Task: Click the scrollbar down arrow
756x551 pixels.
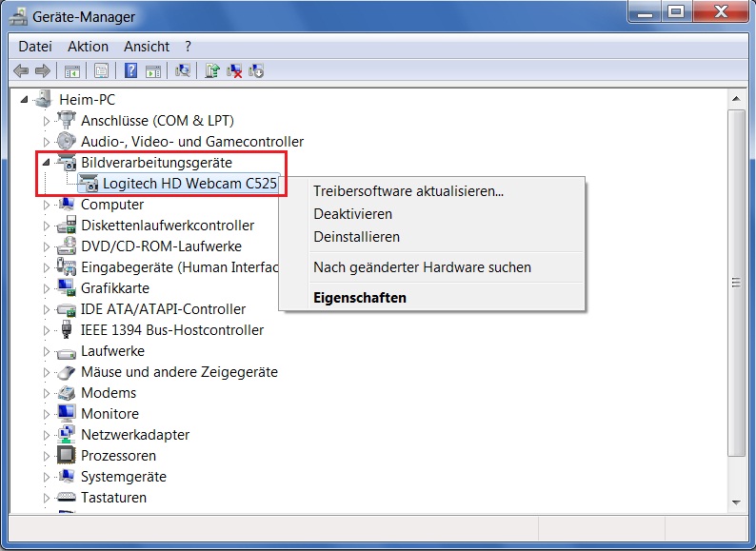Action: (736, 502)
